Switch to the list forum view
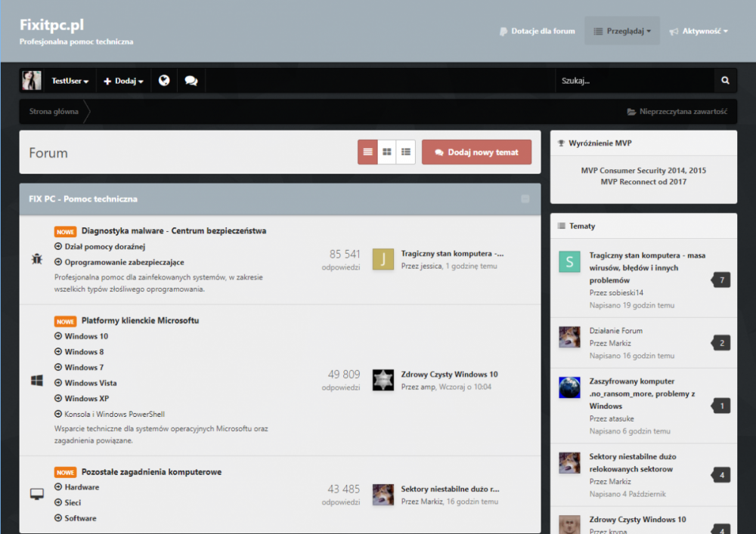Viewport: 756px width, 534px height. click(x=367, y=152)
